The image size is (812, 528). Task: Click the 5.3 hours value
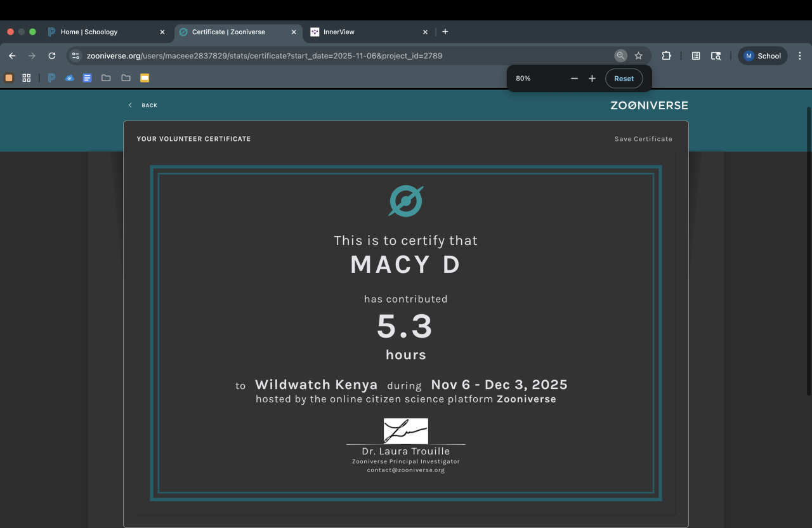click(405, 327)
